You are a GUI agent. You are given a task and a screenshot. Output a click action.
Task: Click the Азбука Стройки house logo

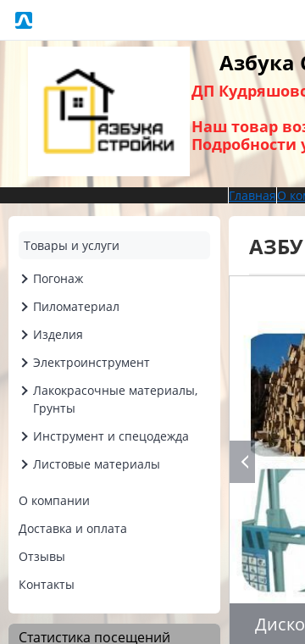[x=108, y=111]
